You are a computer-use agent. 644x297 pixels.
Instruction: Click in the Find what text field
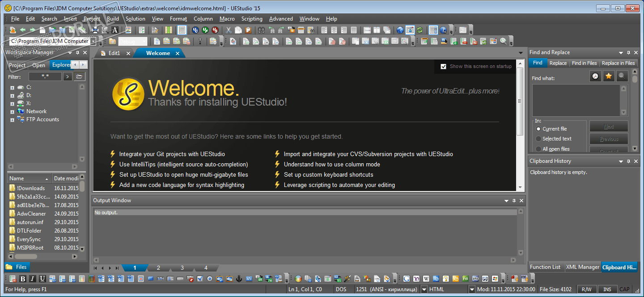point(575,100)
